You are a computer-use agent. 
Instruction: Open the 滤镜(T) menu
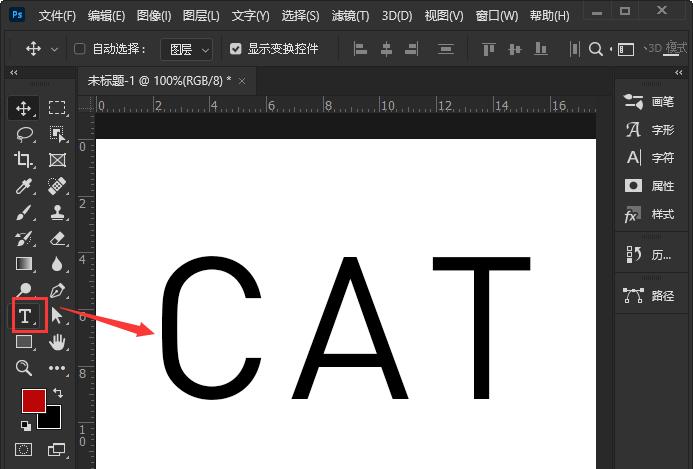pyautogui.click(x=350, y=16)
